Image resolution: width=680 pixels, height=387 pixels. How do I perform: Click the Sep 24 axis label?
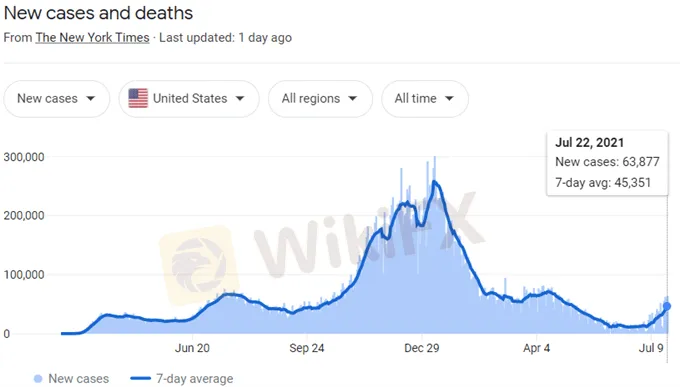[x=307, y=348]
